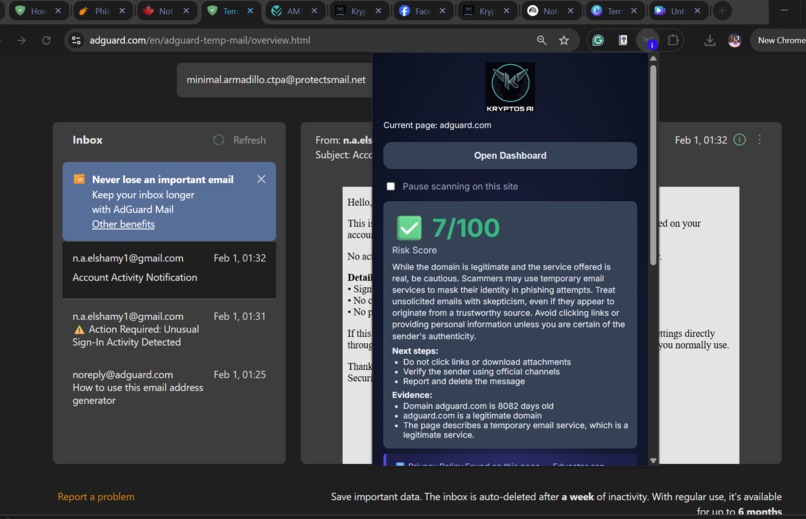Bookmark this page with the star icon
Screen dimensions: 806x519
coord(564,40)
